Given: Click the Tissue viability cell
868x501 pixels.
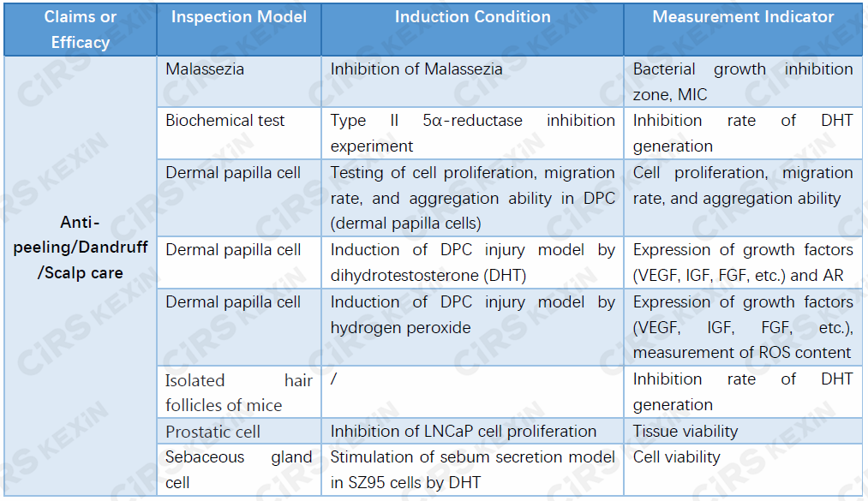Looking at the screenshot, I should (743, 431).
